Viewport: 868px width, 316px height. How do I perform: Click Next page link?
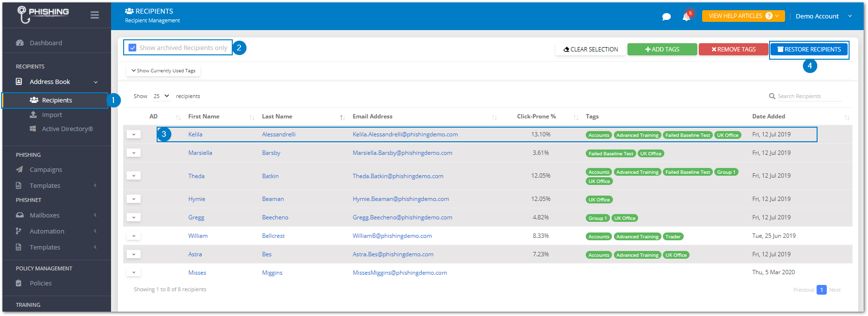tap(835, 290)
